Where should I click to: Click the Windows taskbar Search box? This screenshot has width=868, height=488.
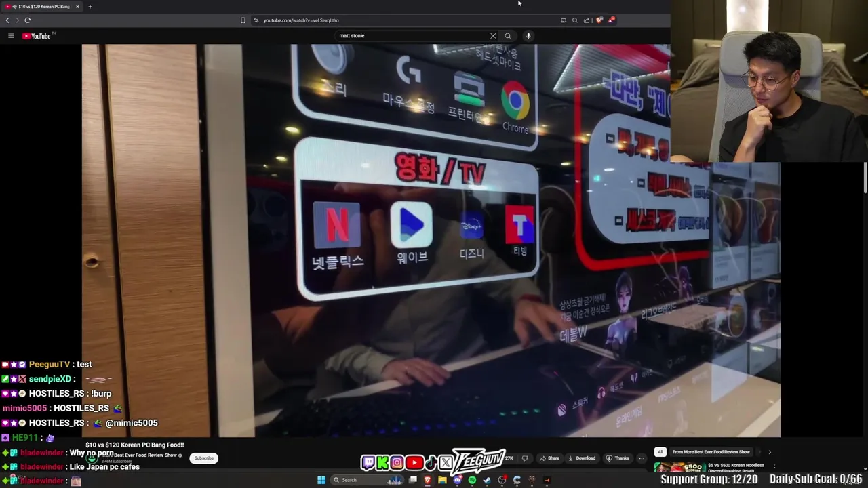(x=367, y=480)
